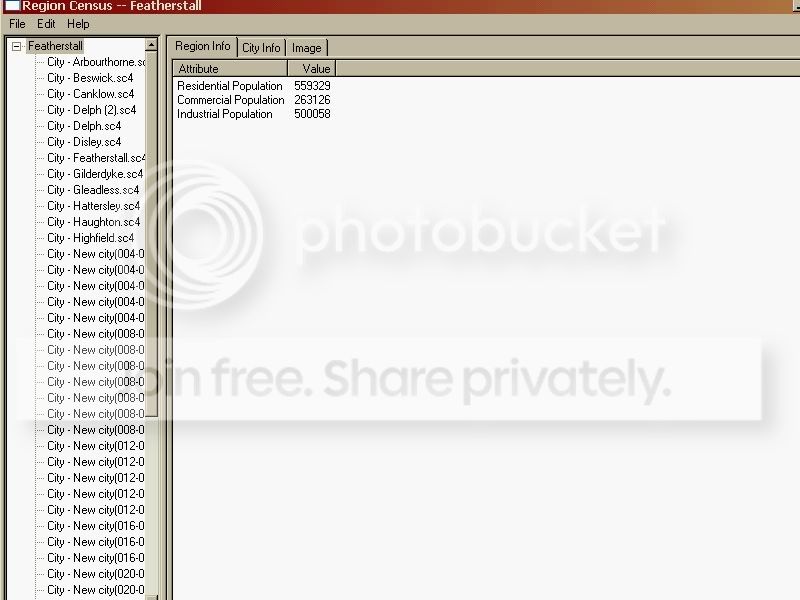
Task: Open the Edit menu
Action: (46, 24)
